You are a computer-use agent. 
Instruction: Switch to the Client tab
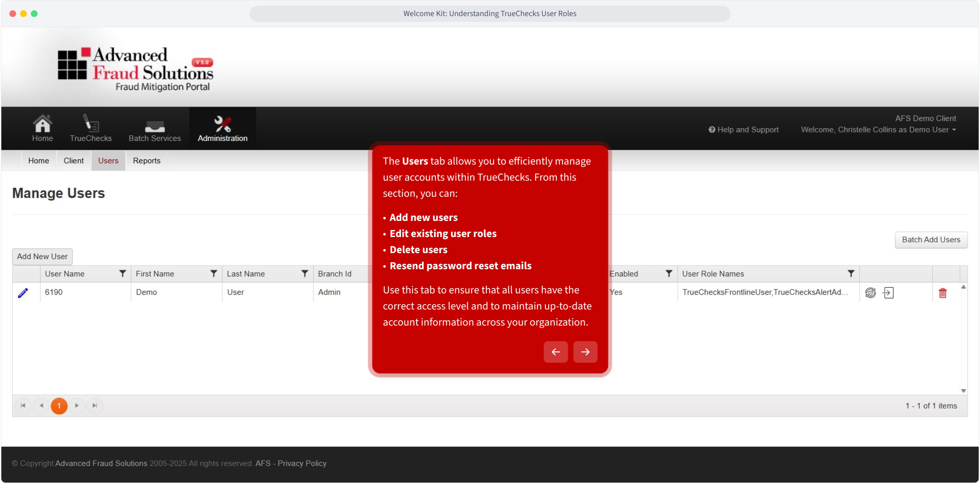point(74,161)
